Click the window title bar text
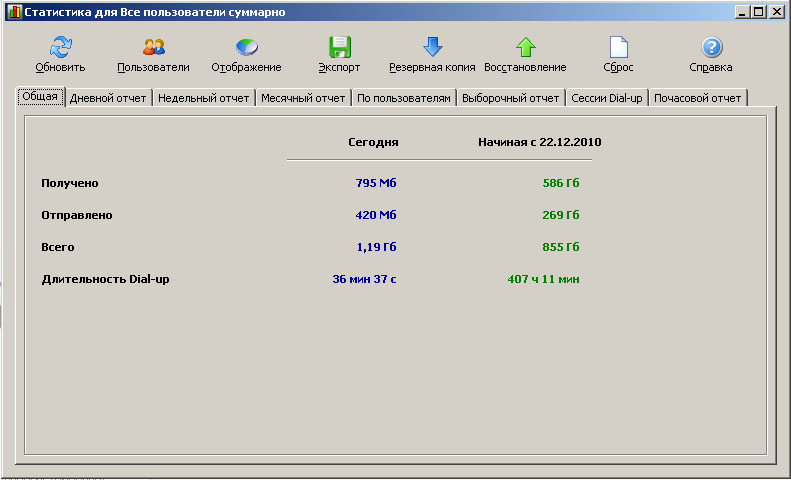Viewport: 791px width, 480px height. 155,12
